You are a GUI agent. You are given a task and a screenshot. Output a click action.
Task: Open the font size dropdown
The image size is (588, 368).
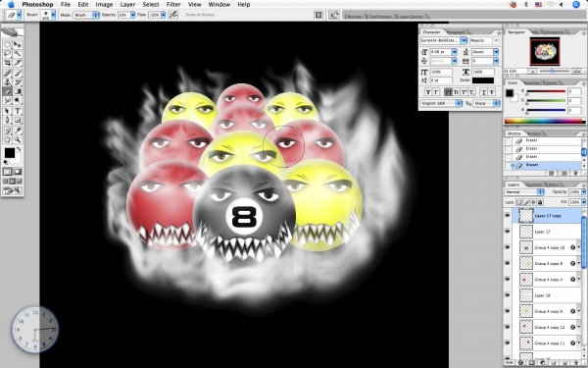(454, 52)
